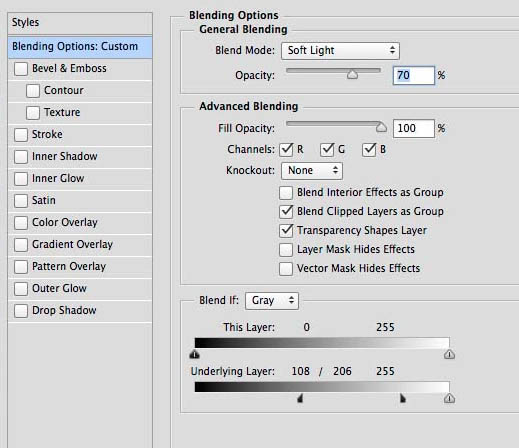Open Contour settings label
This screenshot has width=519, height=448.
64,90
